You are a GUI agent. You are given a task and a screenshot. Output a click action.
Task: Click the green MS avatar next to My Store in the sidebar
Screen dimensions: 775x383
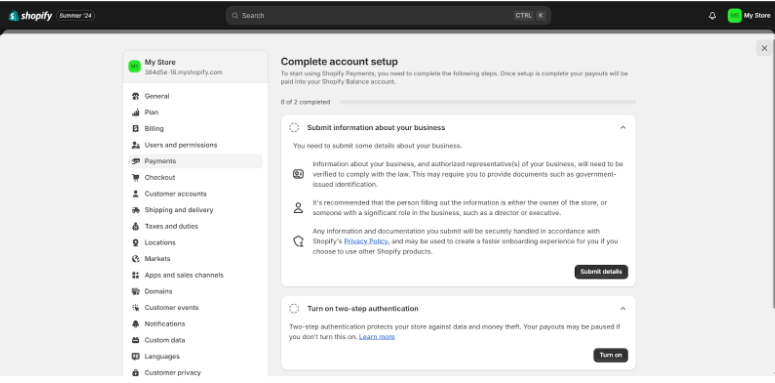pyautogui.click(x=134, y=66)
